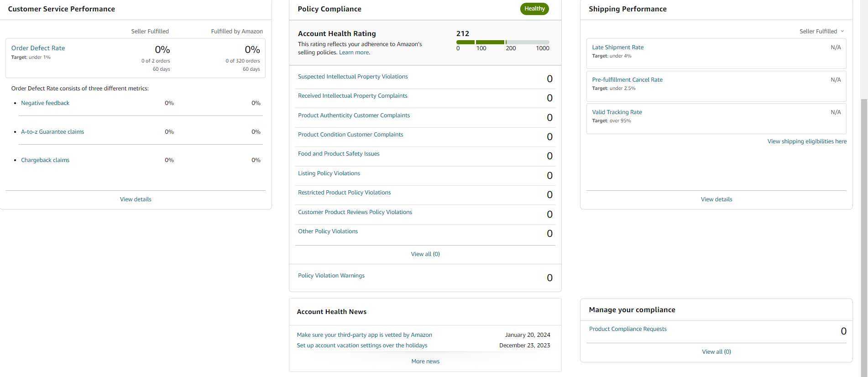Click View all (0) under Policy Compliance
Image resolution: width=868 pixels, height=377 pixels.
pyautogui.click(x=425, y=254)
